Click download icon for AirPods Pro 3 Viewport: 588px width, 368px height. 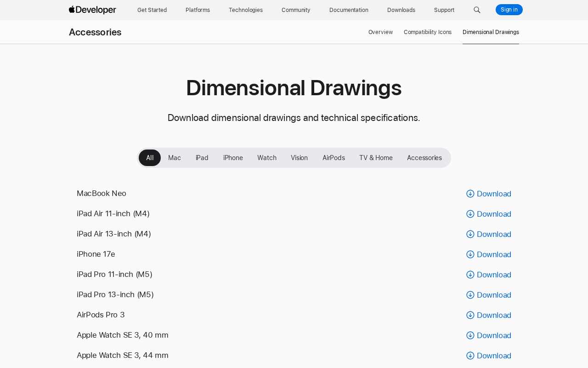pyautogui.click(x=470, y=315)
